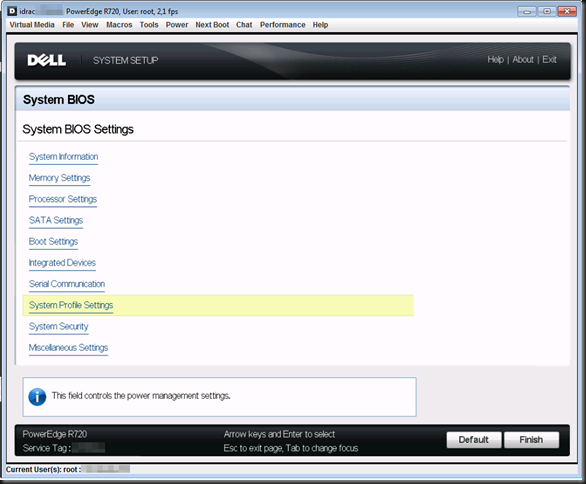
Task: Open the Next Boot menu
Action: [x=212, y=25]
